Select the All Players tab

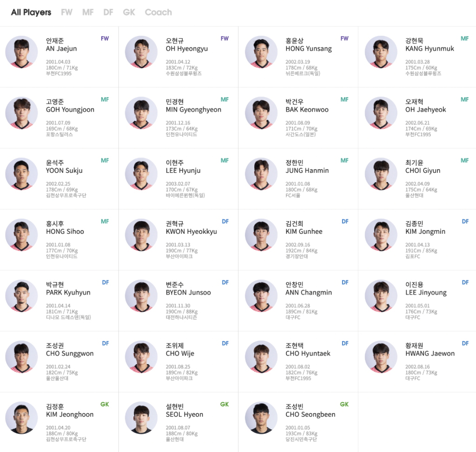point(31,13)
